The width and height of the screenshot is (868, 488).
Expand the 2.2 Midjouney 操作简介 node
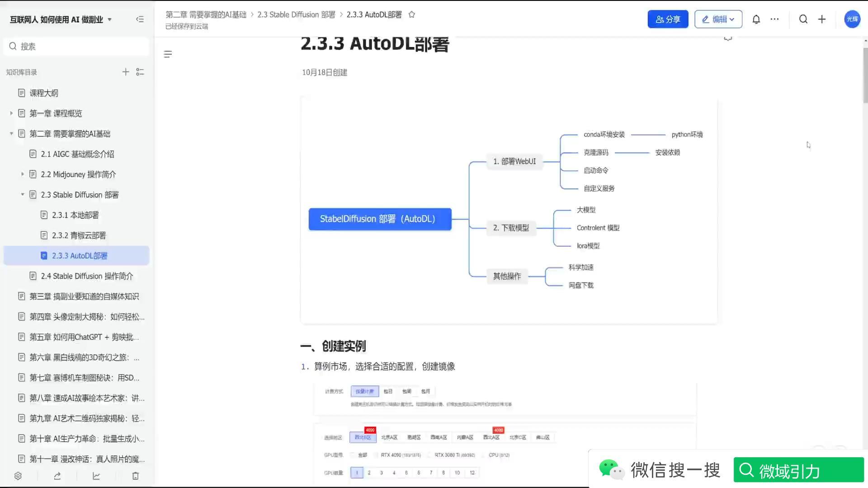[x=22, y=174]
